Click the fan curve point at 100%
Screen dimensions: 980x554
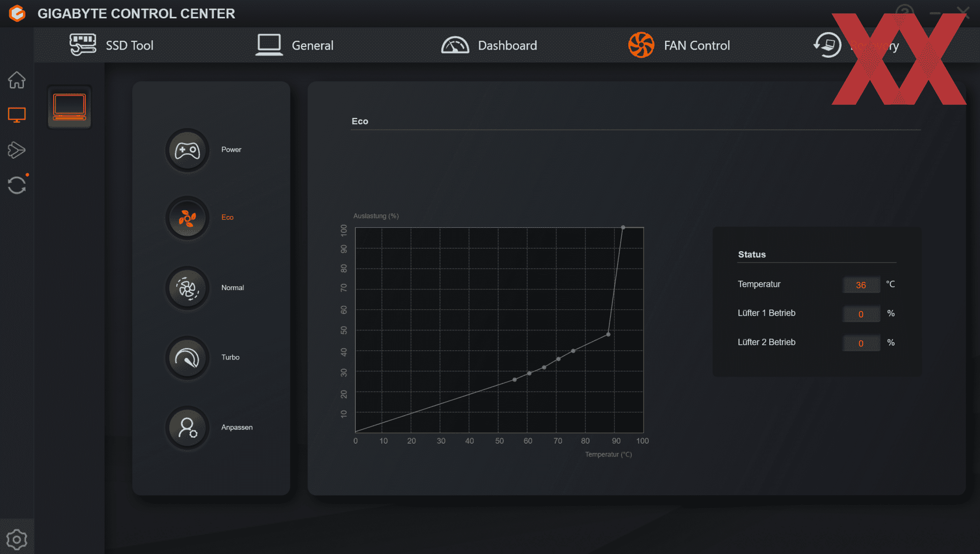tap(623, 227)
